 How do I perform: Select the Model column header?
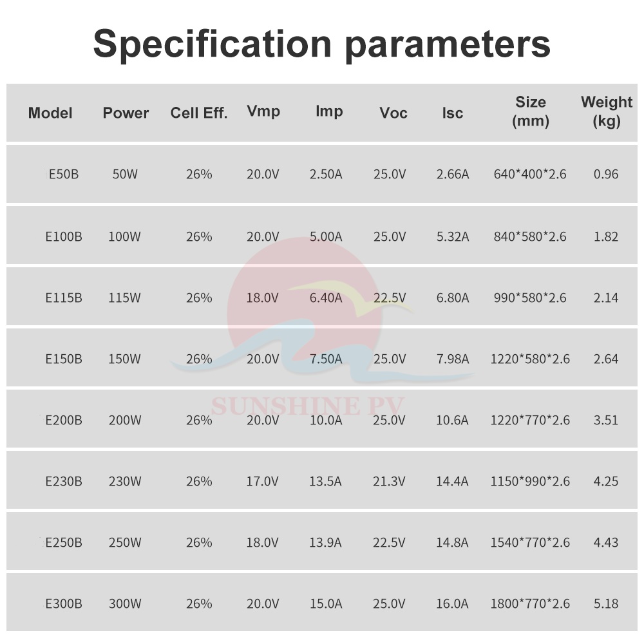click(x=50, y=113)
